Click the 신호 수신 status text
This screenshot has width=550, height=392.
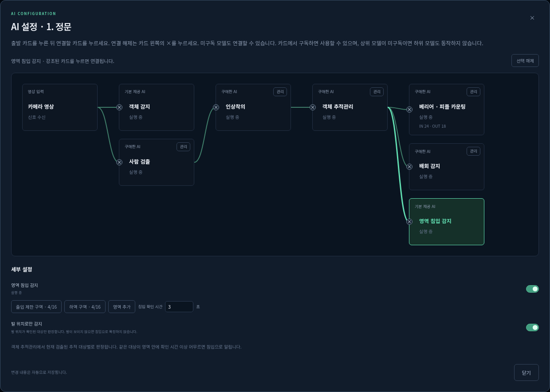click(37, 118)
